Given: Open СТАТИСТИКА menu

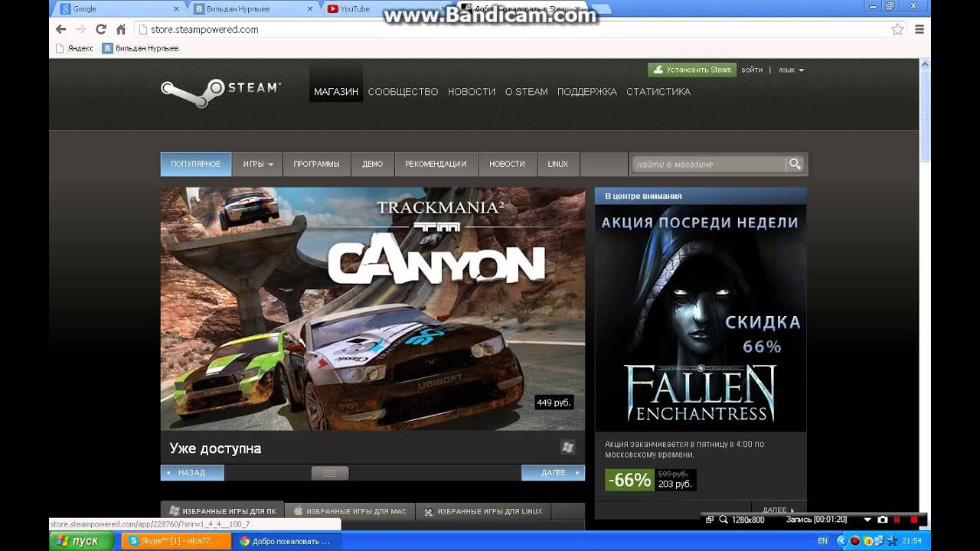Looking at the screenshot, I should click(658, 91).
